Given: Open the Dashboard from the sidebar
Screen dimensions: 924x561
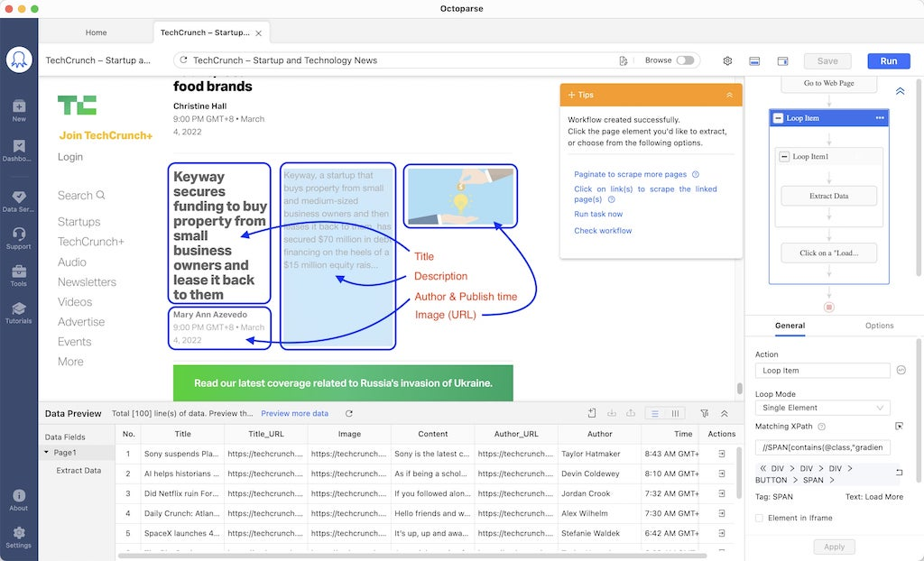Looking at the screenshot, I should [19, 151].
